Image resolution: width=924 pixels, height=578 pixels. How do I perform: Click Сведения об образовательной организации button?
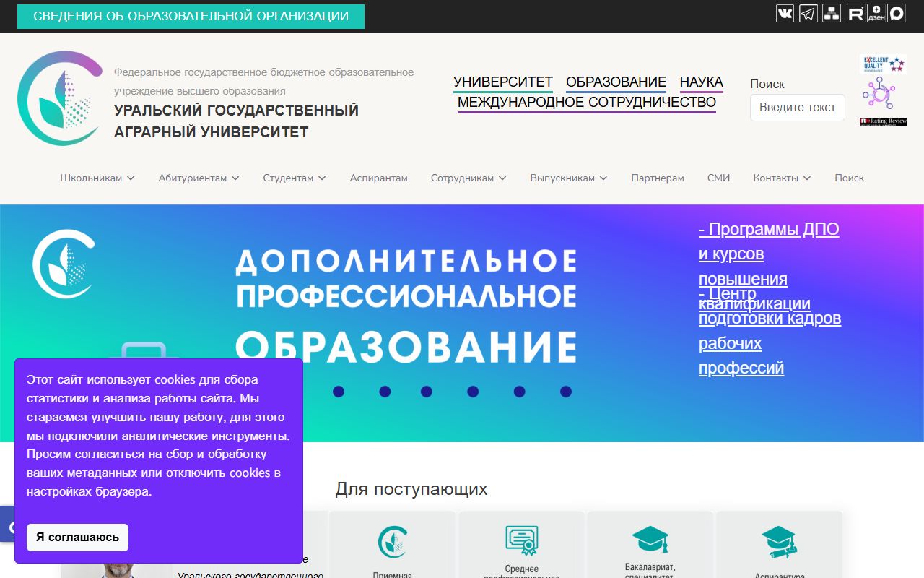tap(191, 16)
